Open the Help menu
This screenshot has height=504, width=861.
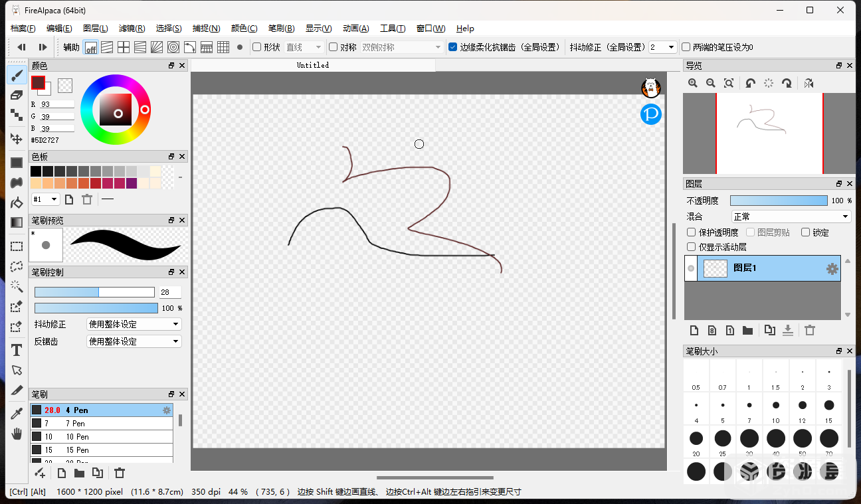click(465, 29)
